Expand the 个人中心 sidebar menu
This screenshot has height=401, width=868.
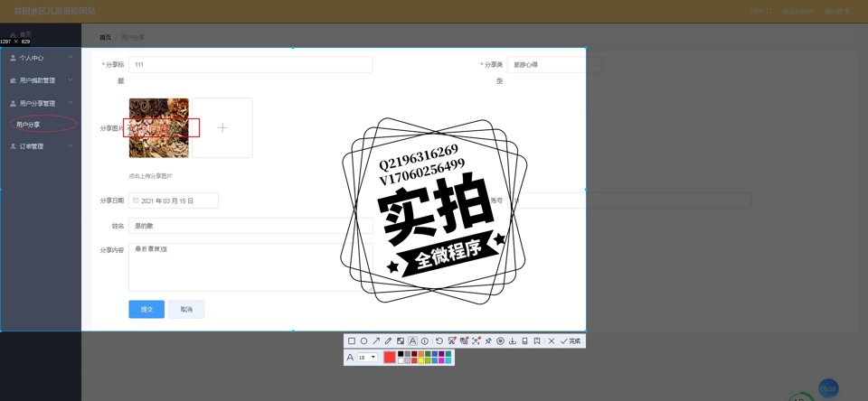click(41, 58)
